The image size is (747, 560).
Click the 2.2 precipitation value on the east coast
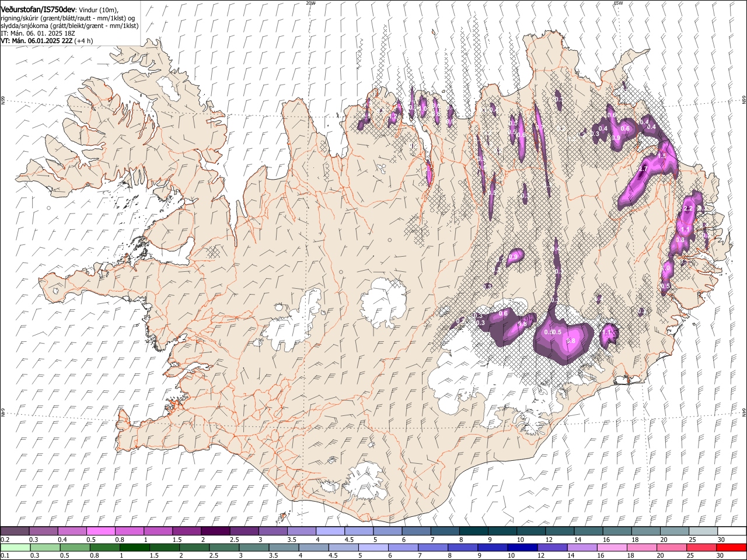(x=687, y=208)
